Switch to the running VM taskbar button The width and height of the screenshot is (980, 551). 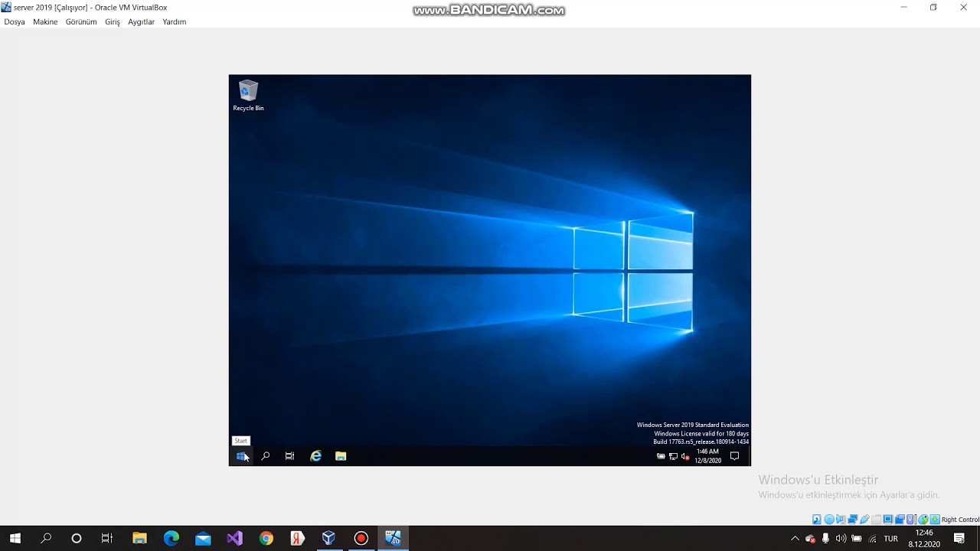pyautogui.click(x=393, y=539)
